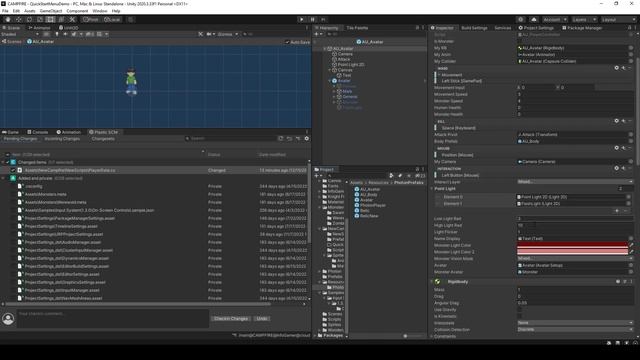Open the Account dropdown
Viewport: 640px width, 360px height.
pos(555,19)
